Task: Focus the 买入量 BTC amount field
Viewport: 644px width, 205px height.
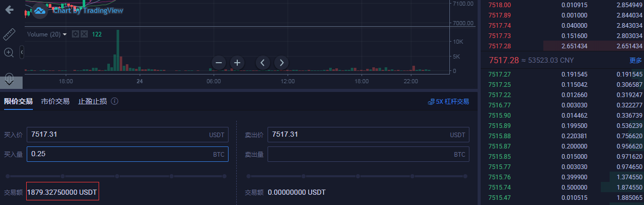Action: point(128,154)
